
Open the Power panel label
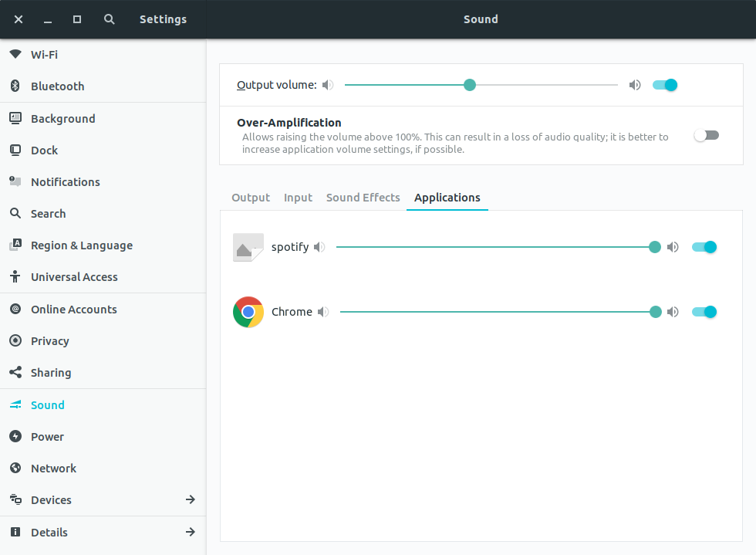pyautogui.click(x=47, y=437)
